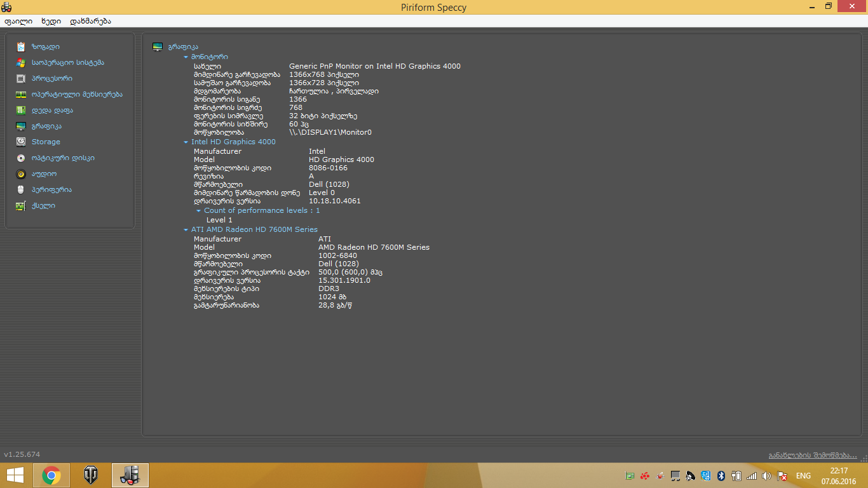Click the ENG language indicator in tray

(x=803, y=476)
